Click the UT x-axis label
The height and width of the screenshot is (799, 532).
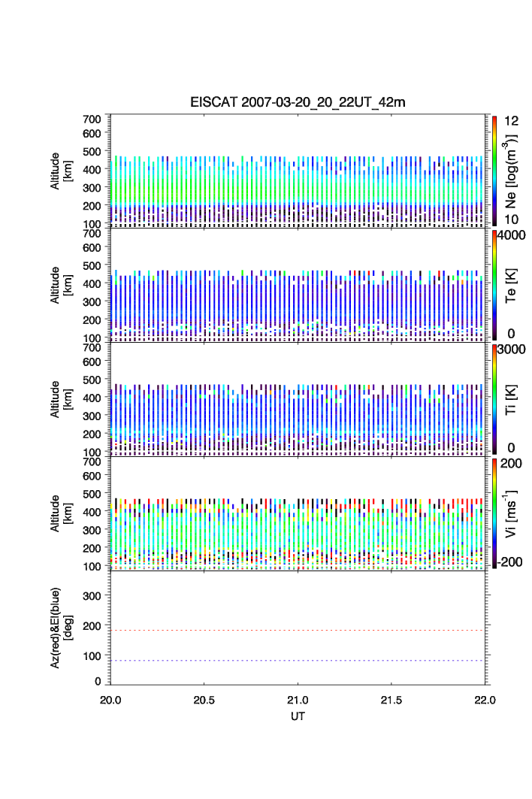click(298, 716)
